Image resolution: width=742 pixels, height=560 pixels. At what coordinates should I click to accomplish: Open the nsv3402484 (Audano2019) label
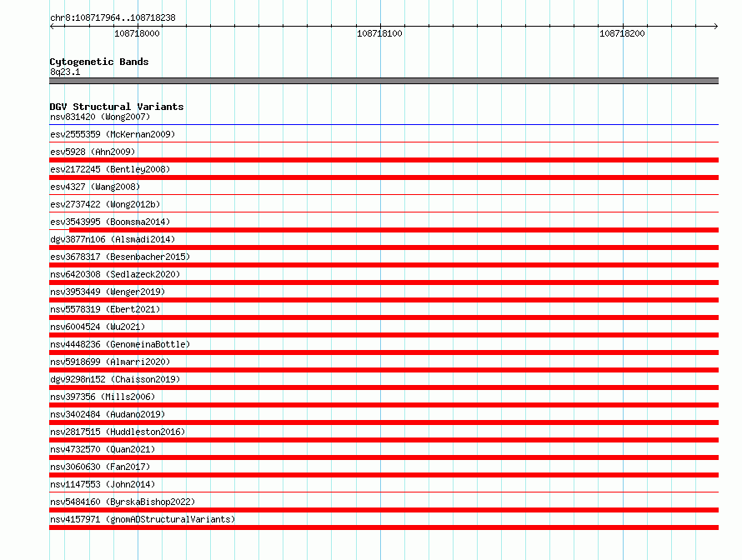108,414
